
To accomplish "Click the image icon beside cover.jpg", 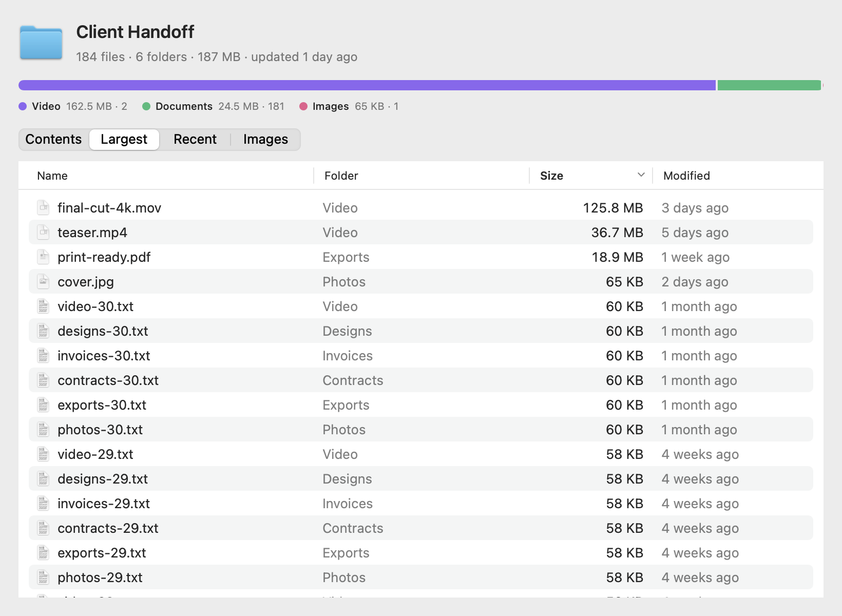I will pyautogui.click(x=43, y=281).
